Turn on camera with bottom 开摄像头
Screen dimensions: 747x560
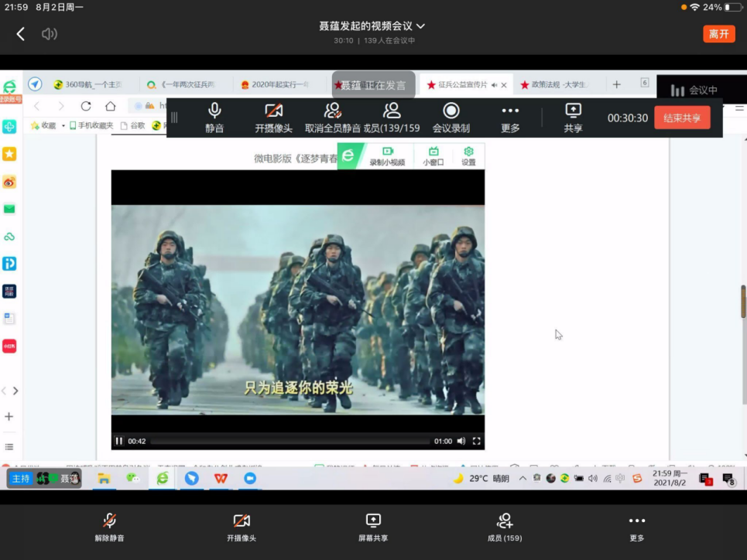click(x=242, y=527)
